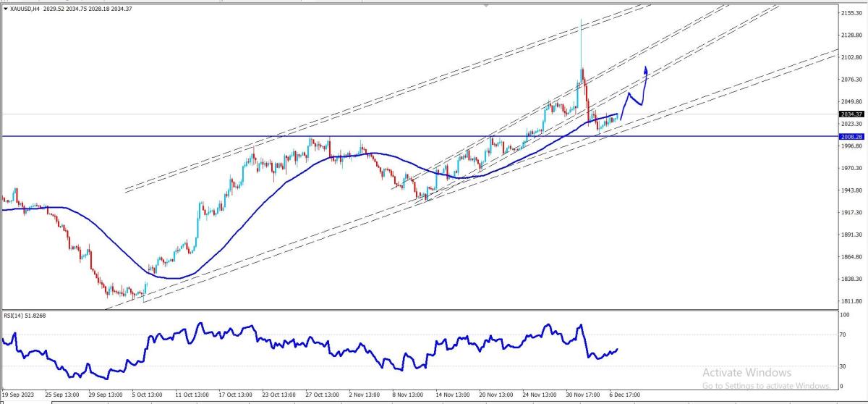868x404 pixels.
Task: Click the 2155.30 price scale value
Action: click(x=851, y=13)
